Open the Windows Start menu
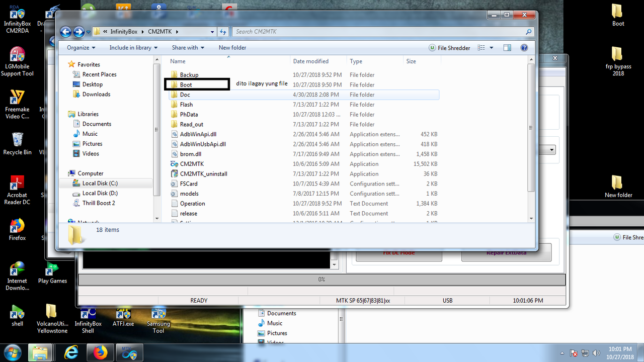The height and width of the screenshot is (362, 644). point(12,352)
